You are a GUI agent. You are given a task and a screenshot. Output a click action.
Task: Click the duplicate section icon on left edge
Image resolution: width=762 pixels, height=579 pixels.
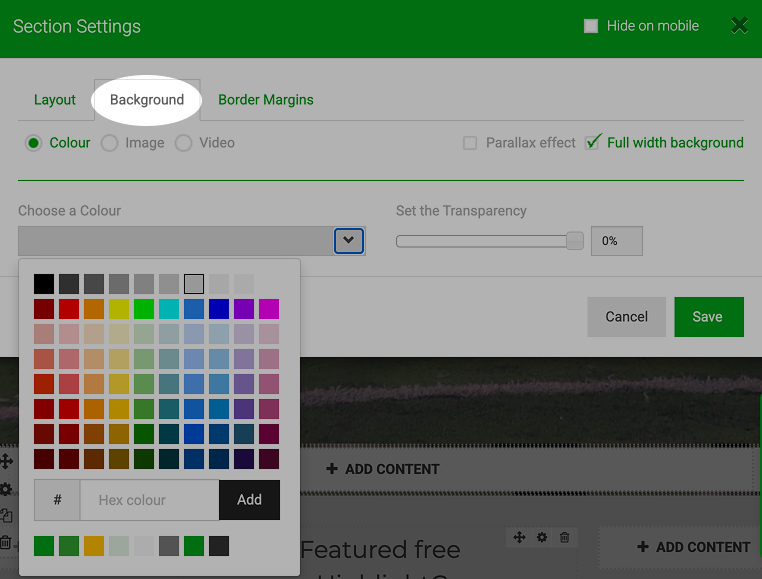pyautogui.click(x=6, y=515)
